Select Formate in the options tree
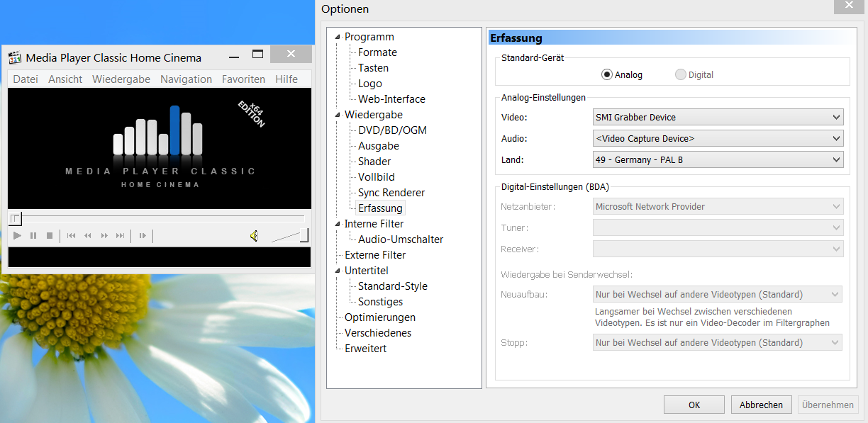Screen dimensions: 868x423 tap(377, 52)
